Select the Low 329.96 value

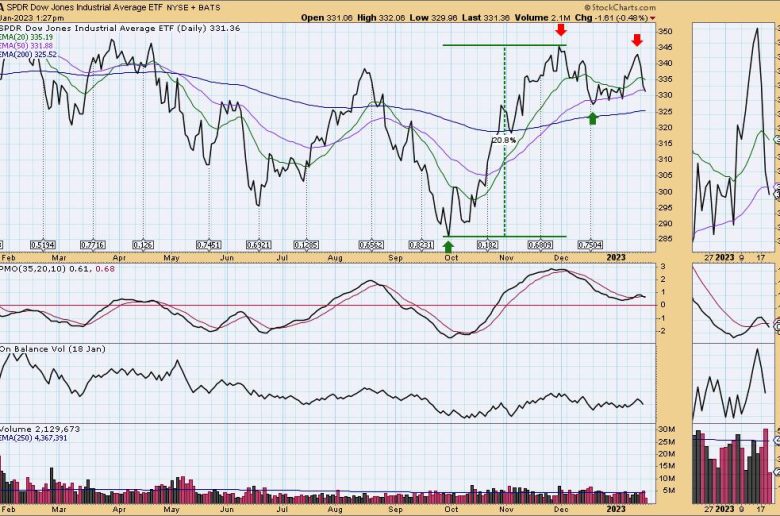coord(433,17)
